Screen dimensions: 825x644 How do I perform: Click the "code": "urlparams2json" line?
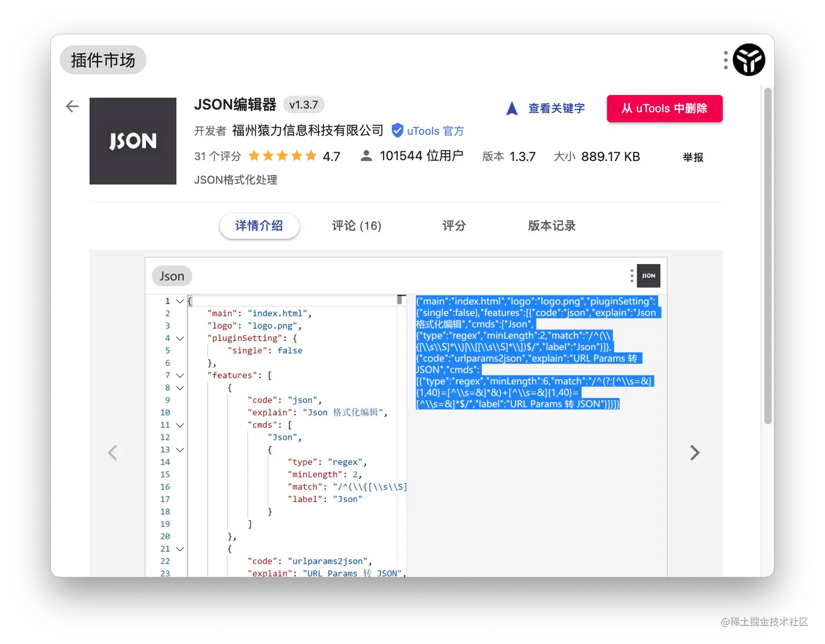click(x=309, y=561)
